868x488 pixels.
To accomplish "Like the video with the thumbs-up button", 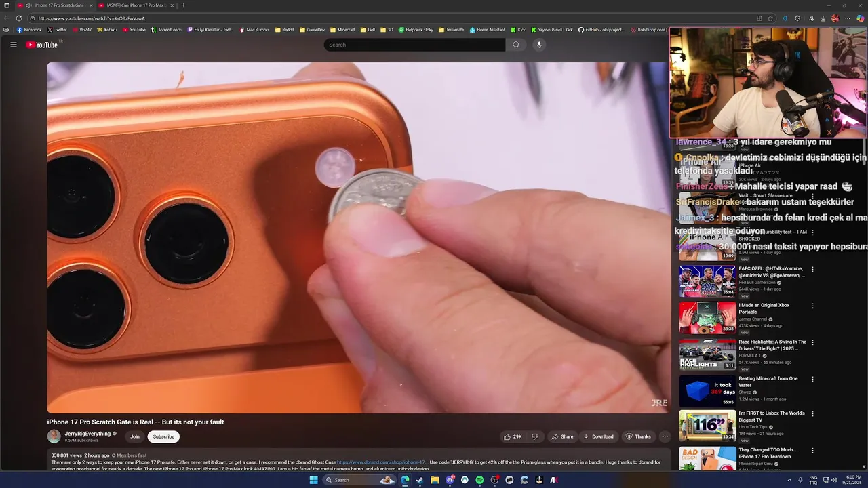I will tap(513, 436).
